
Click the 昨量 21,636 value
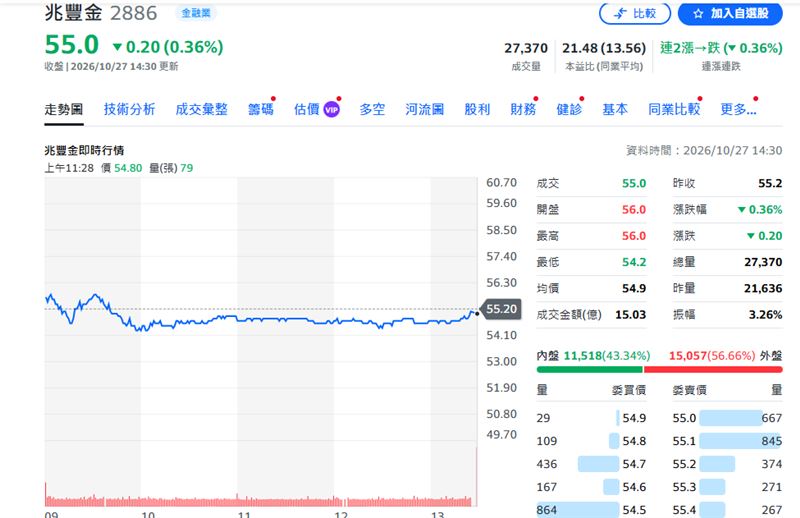click(763, 288)
